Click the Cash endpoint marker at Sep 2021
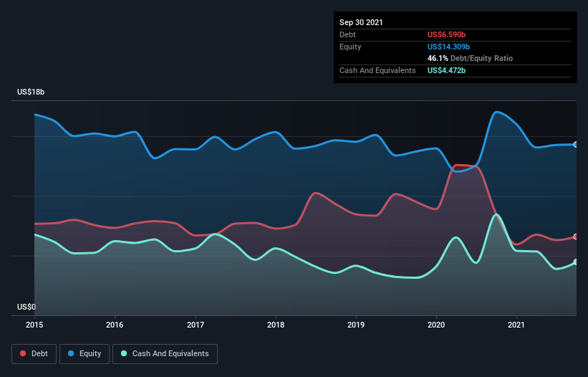 coord(575,262)
